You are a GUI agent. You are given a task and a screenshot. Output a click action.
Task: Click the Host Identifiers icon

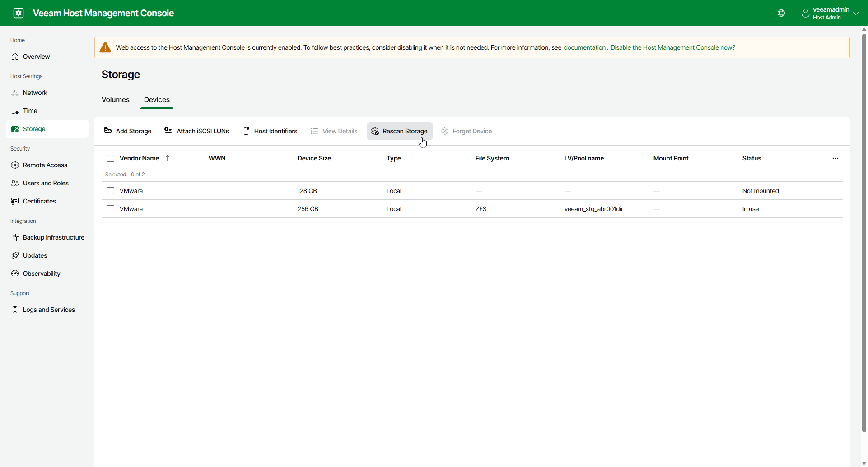click(x=247, y=131)
